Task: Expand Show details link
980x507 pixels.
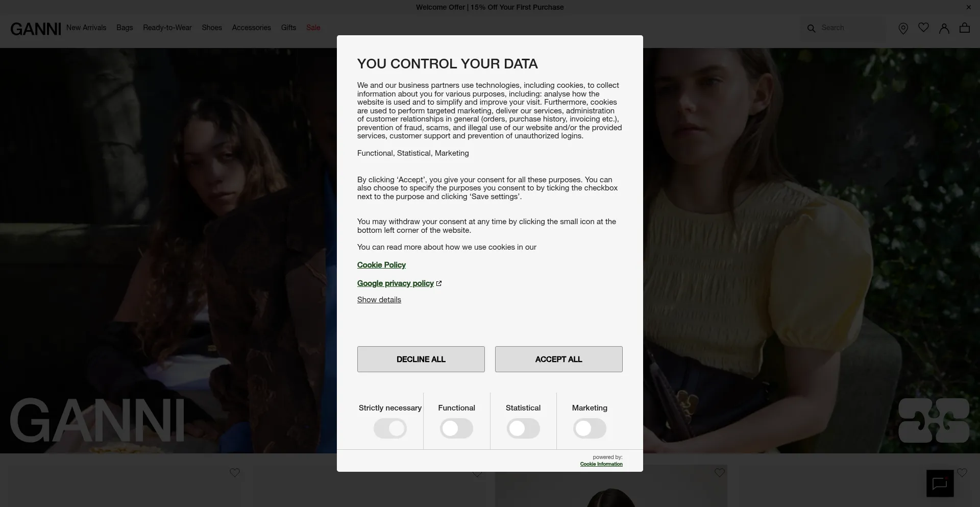Action: click(379, 300)
